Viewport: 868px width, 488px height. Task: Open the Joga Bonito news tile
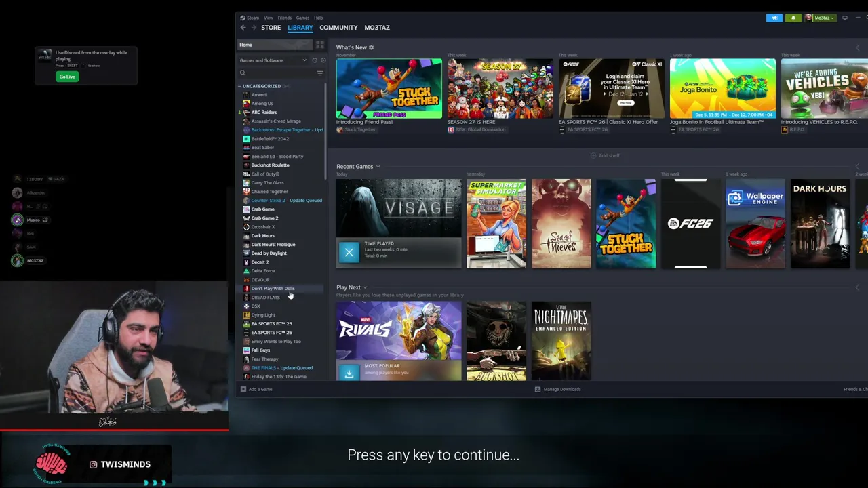(x=723, y=89)
